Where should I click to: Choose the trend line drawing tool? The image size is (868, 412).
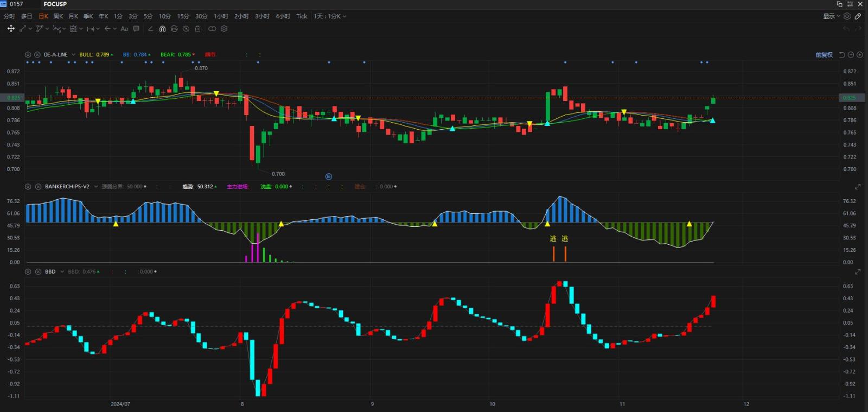(x=23, y=29)
